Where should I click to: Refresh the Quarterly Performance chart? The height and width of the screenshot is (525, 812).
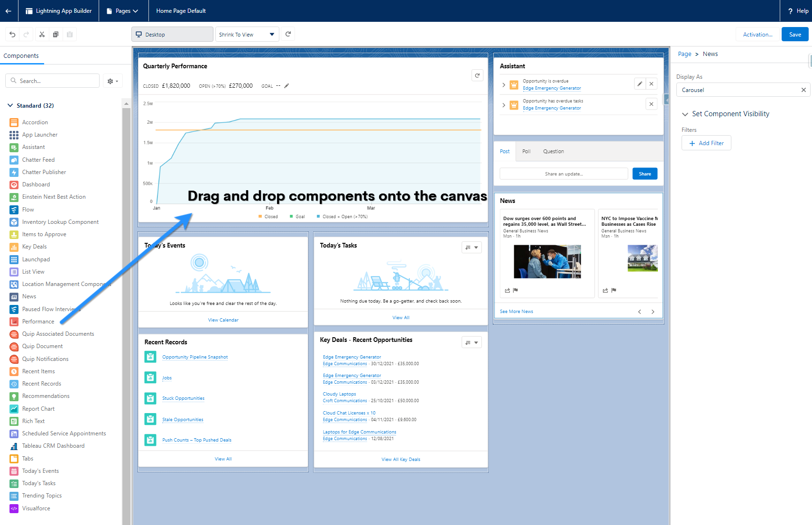click(x=477, y=75)
